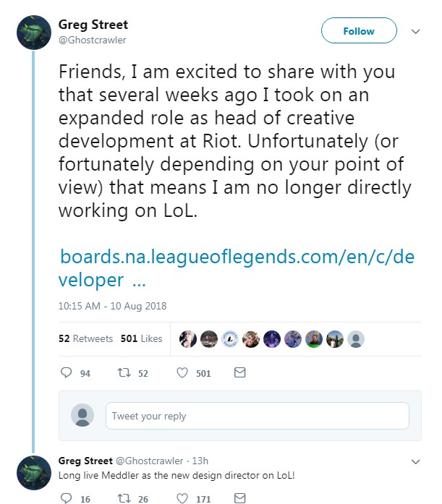Retweet the Meddler follow-up tweet
442x504 pixels.
[124, 498]
